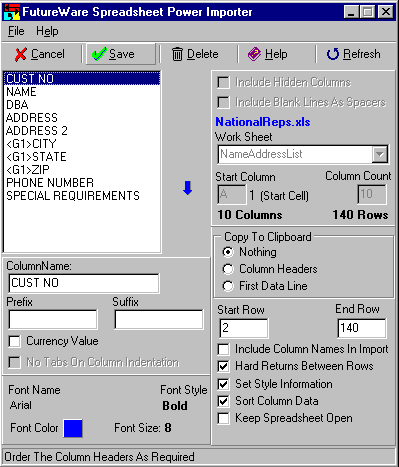Select PHONE NUMBER in the column list

point(82,183)
